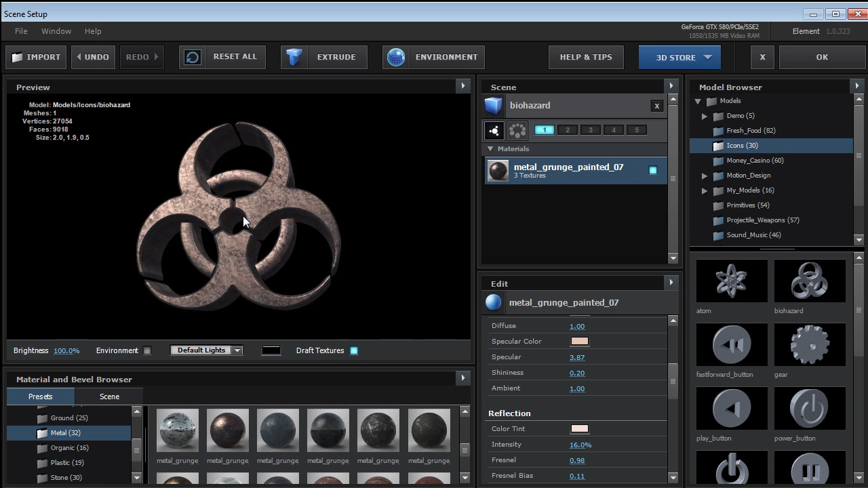
Task: Click the Import button icon
Action: (x=17, y=57)
